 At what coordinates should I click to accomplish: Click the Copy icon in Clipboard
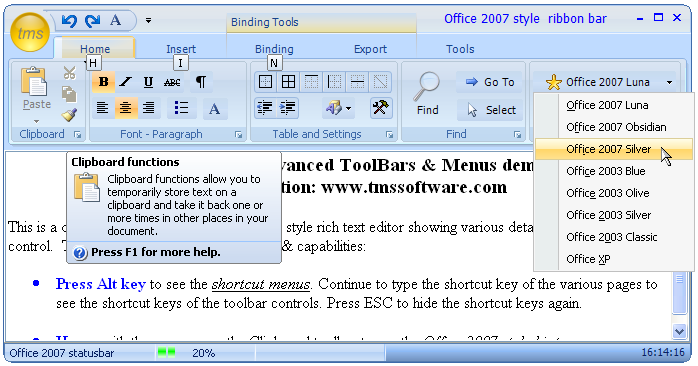[69, 94]
